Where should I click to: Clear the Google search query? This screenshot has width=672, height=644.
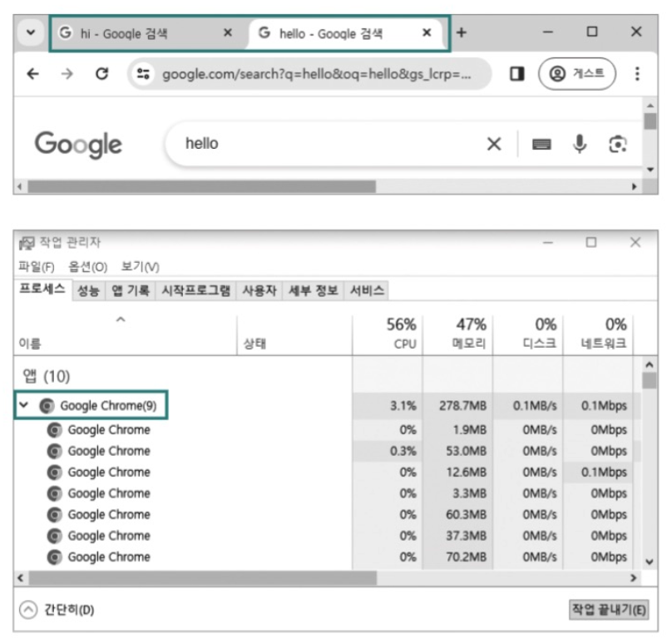tap(494, 144)
